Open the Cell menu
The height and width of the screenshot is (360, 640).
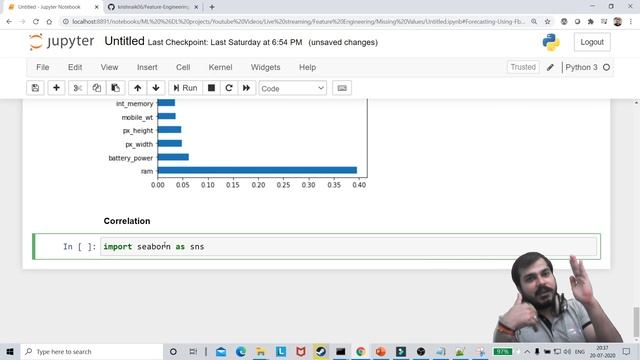(x=183, y=67)
